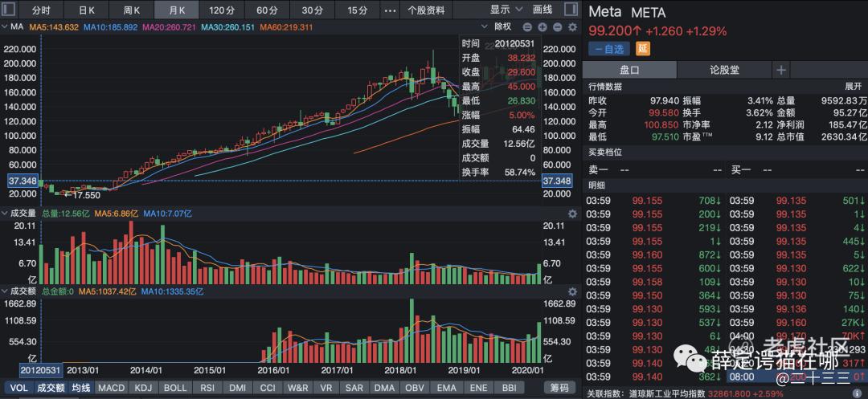Click the orange 延 delayed-quote badge

click(642, 49)
